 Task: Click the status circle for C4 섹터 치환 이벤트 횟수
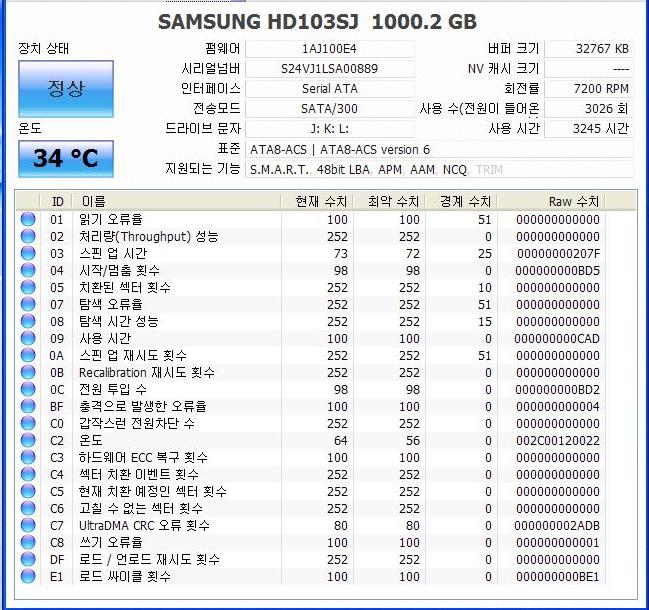coord(28,474)
